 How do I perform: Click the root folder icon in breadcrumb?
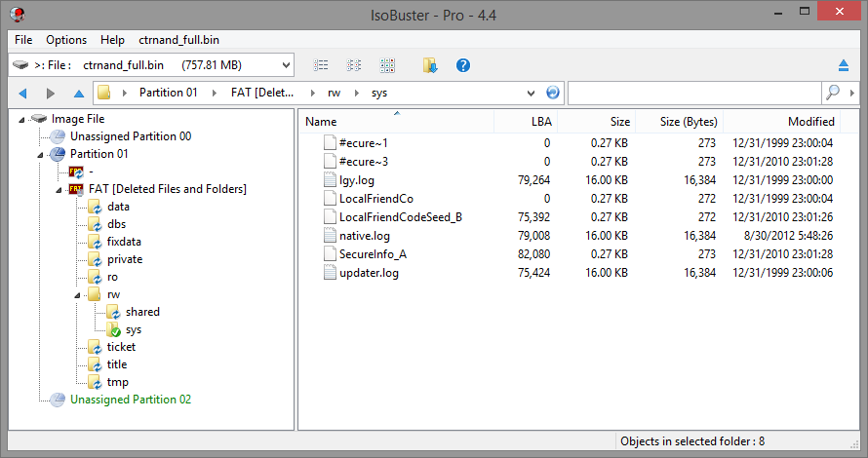pos(103,93)
